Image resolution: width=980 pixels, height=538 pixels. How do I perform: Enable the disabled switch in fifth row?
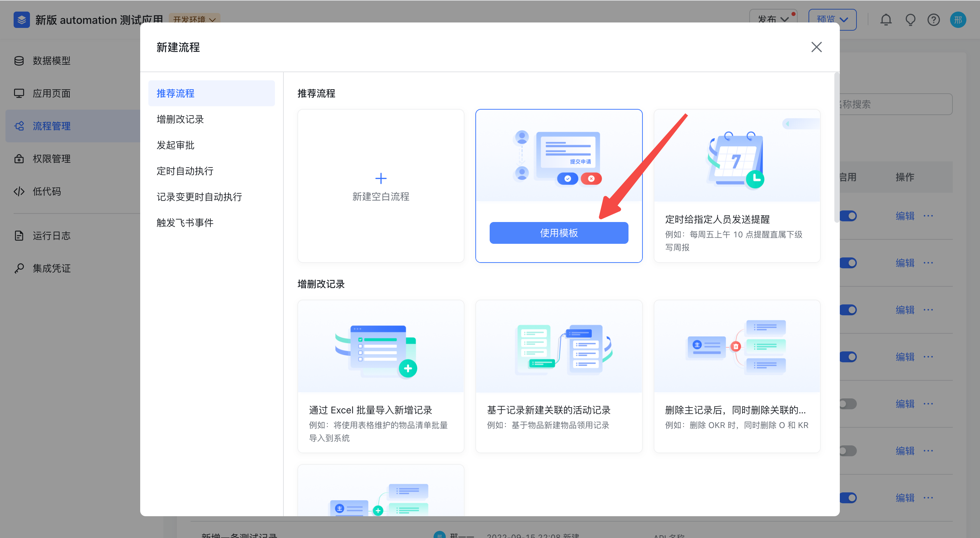click(x=848, y=403)
